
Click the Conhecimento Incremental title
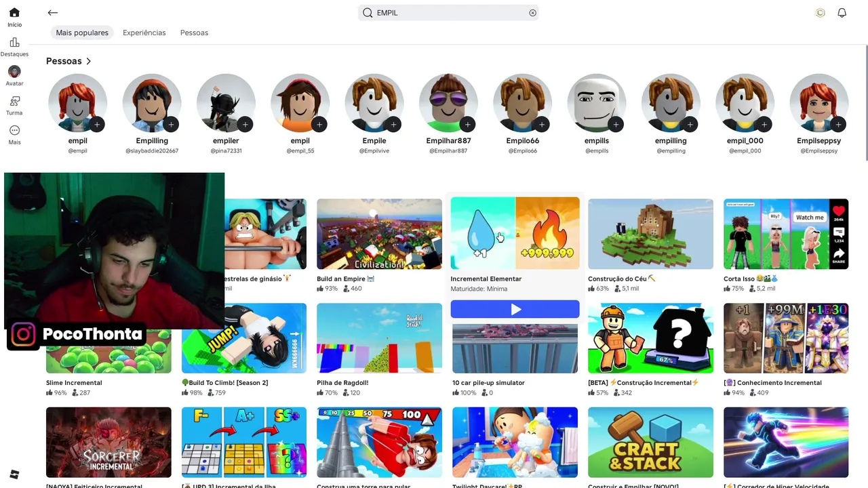pyautogui.click(x=772, y=383)
